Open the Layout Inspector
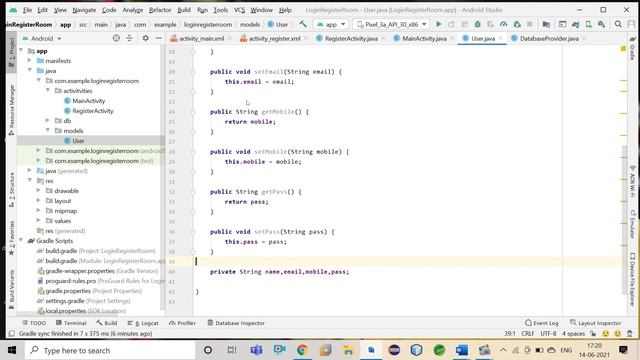This screenshot has width=640, height=360. click(596, 323)
